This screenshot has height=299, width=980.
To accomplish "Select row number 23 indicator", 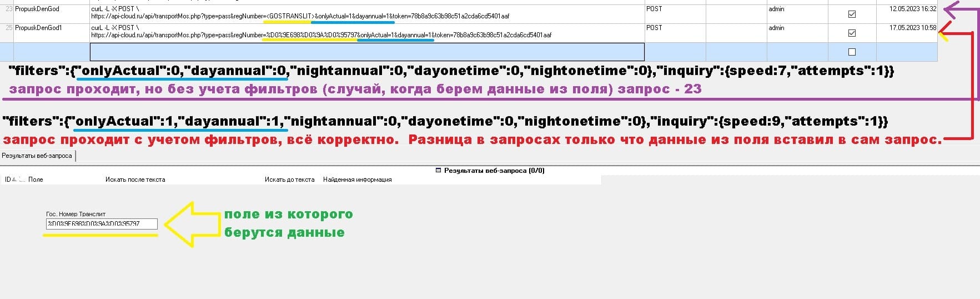I will click(7, 14).
